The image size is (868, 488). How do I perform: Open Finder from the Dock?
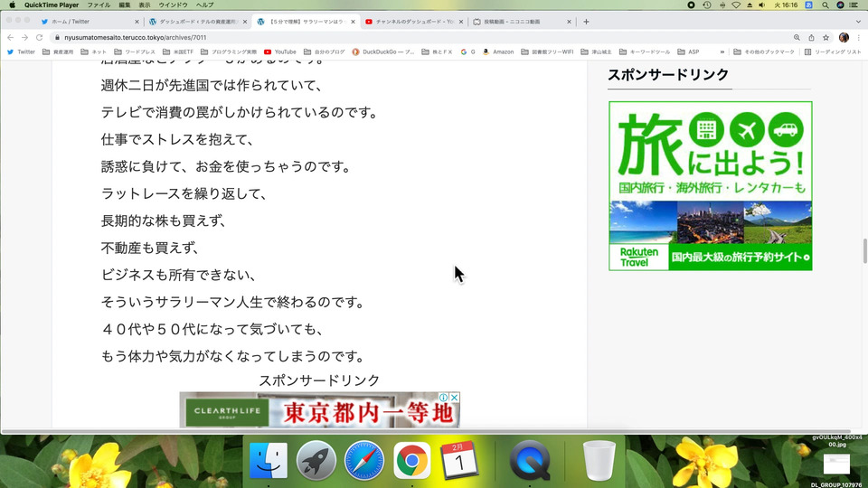[269, 460]
